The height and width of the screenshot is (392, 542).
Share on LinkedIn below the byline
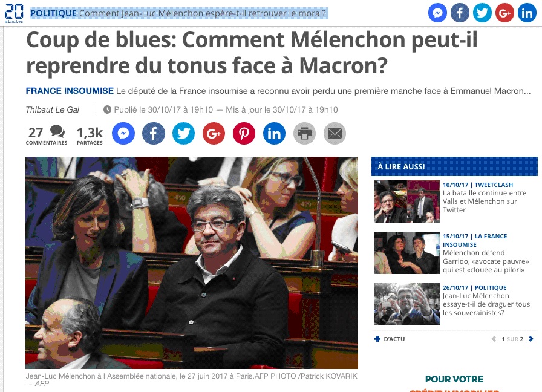[x=274, y=134]
